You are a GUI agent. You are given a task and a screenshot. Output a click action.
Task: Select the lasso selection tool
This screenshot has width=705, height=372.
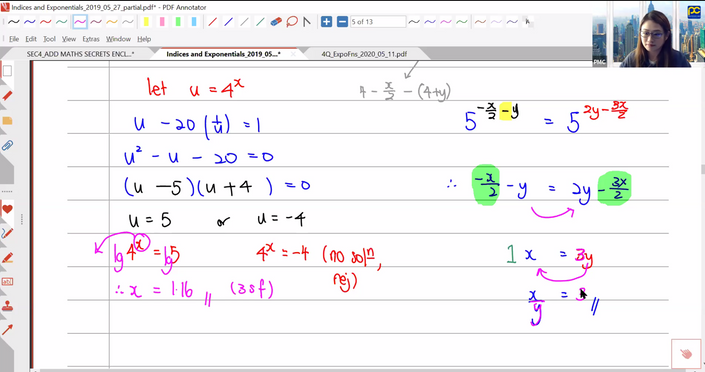(x=292, y=22)
